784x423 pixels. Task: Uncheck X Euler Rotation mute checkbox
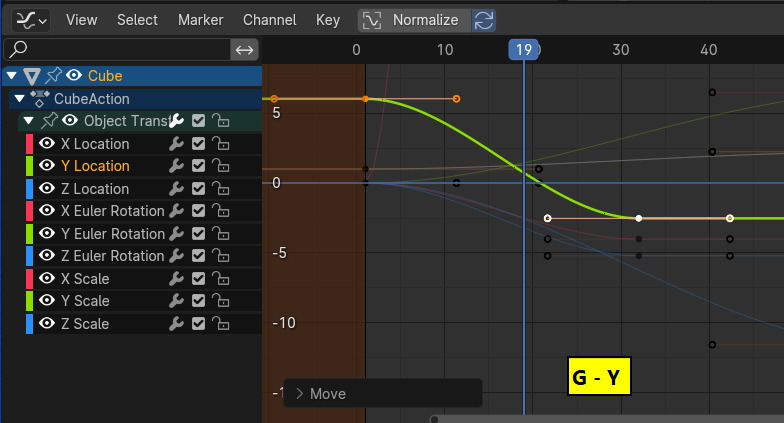198,211
